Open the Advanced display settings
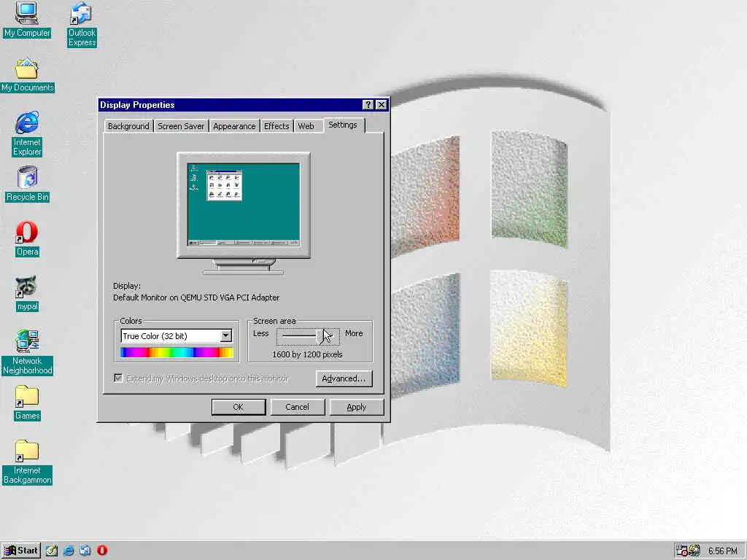Viewport: 747px width, 560px height. (x=344, y=378)
